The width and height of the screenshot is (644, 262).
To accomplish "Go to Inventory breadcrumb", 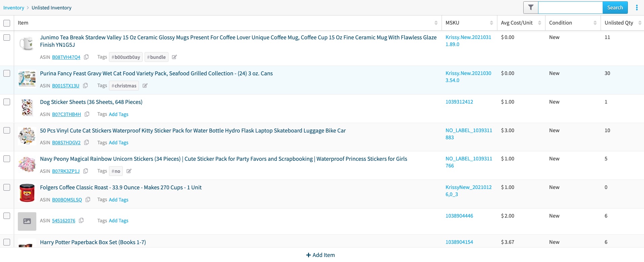I will [14, 8].
